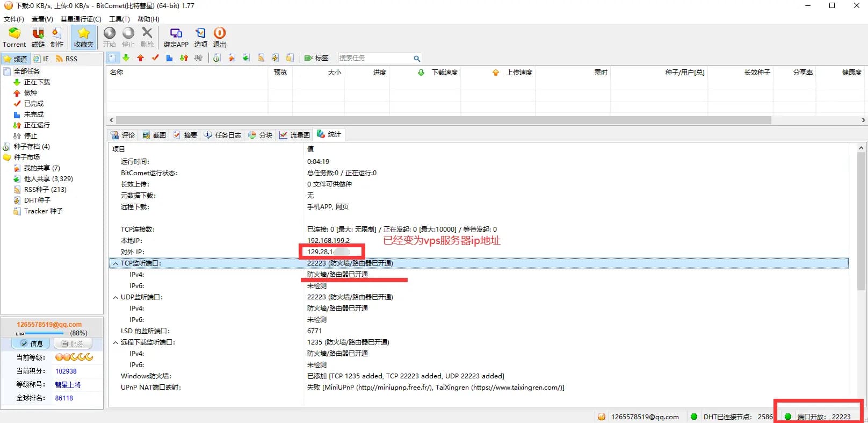Switch to the 频道 sidebar tab

15,59
